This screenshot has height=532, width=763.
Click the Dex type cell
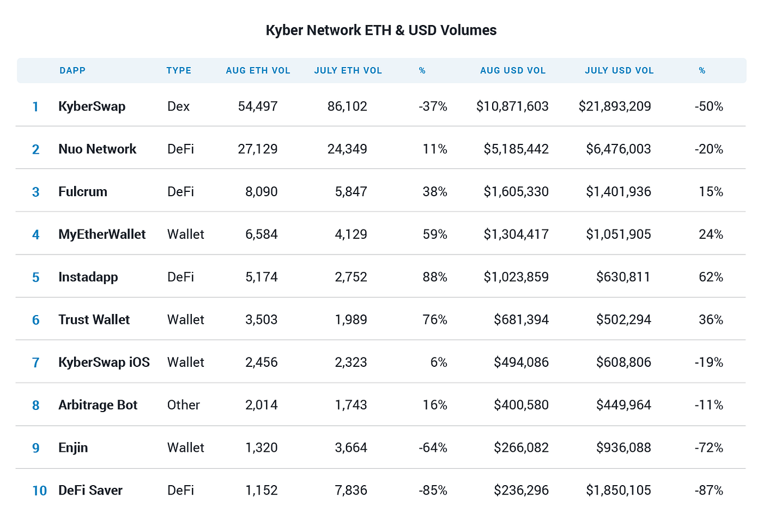click(178, 106)
